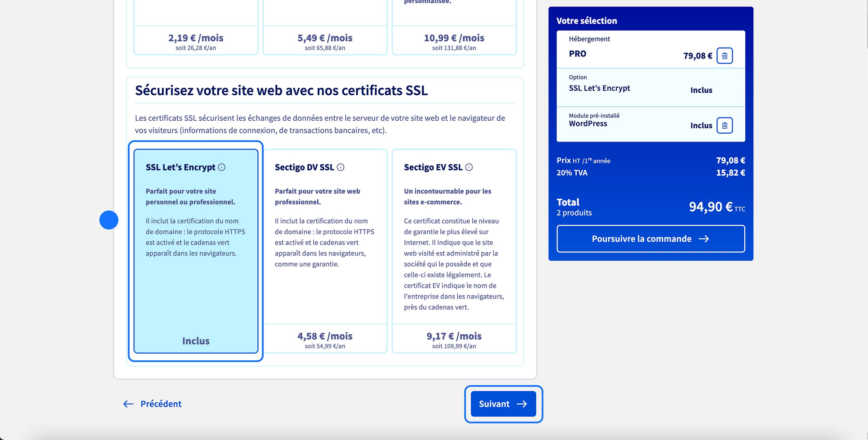Viewport: 868px width, 440px height.
Task: Remove the PRO hosting using its trash icon
Action: (725, 55)
